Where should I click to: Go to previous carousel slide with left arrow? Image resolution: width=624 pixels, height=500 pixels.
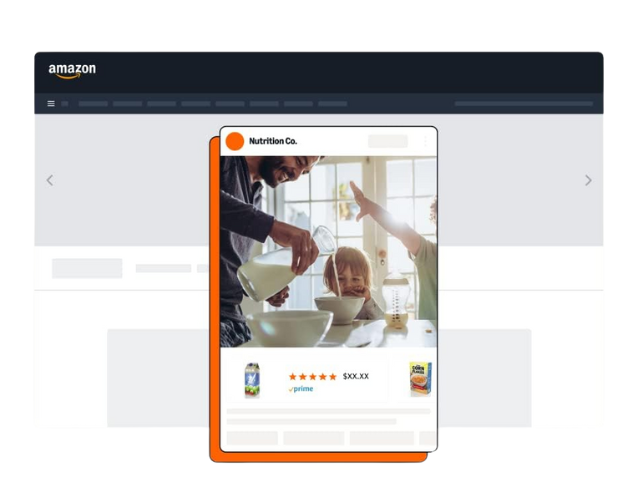(50, 180)
